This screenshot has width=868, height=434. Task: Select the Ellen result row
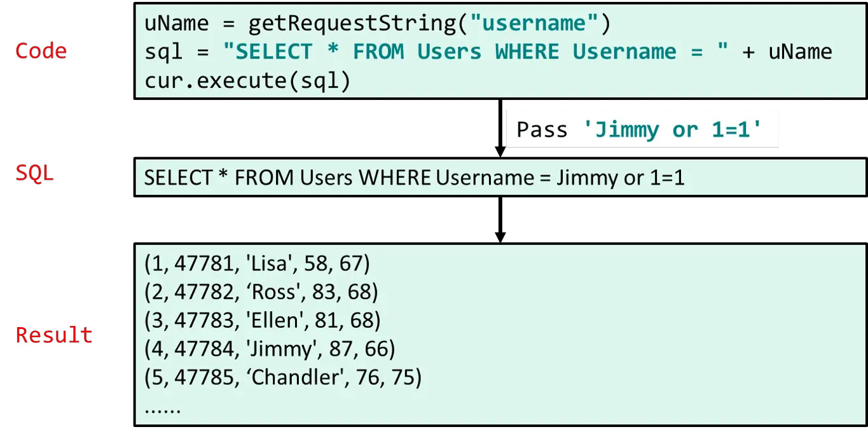click(263, 320)
